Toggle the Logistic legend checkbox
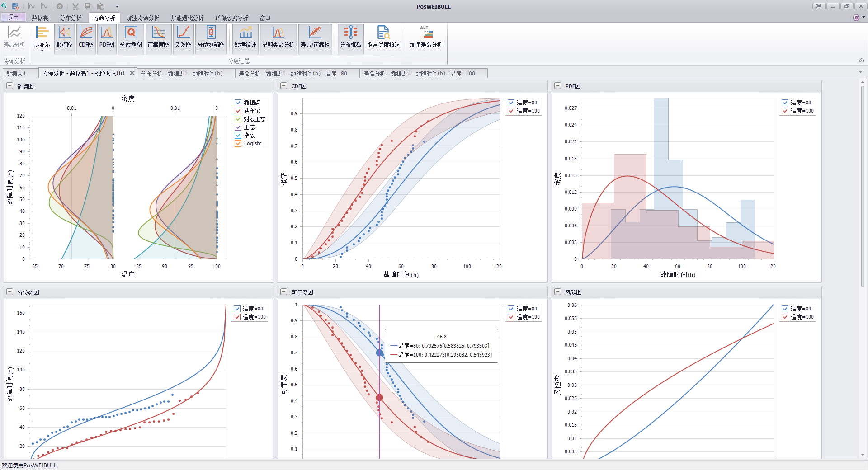This screenshot has height=470, width=868. (238, 144)
